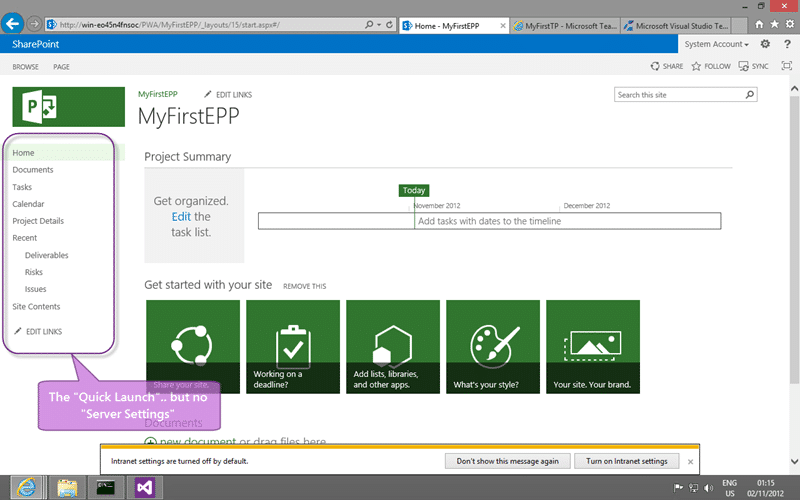Image resolution: width=800 pixels, height=500 pixels.
Task: Open the command prompt taskbar icon
Action: point(106,488)
